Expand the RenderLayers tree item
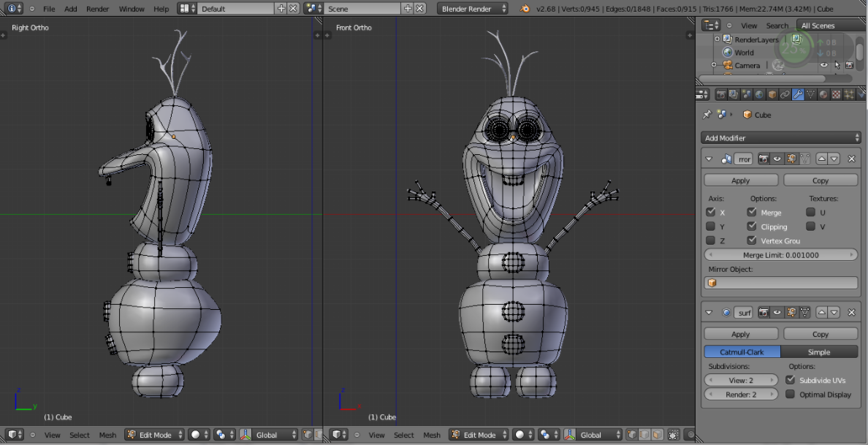The image size is (868, 445). (x=717, y=39)
